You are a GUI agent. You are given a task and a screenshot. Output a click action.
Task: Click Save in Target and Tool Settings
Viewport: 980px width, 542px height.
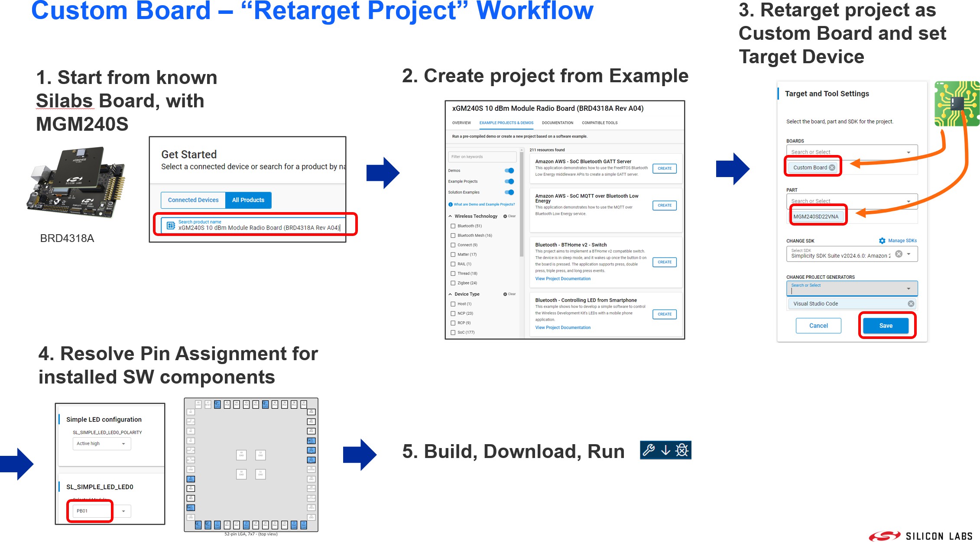[886, 326]
